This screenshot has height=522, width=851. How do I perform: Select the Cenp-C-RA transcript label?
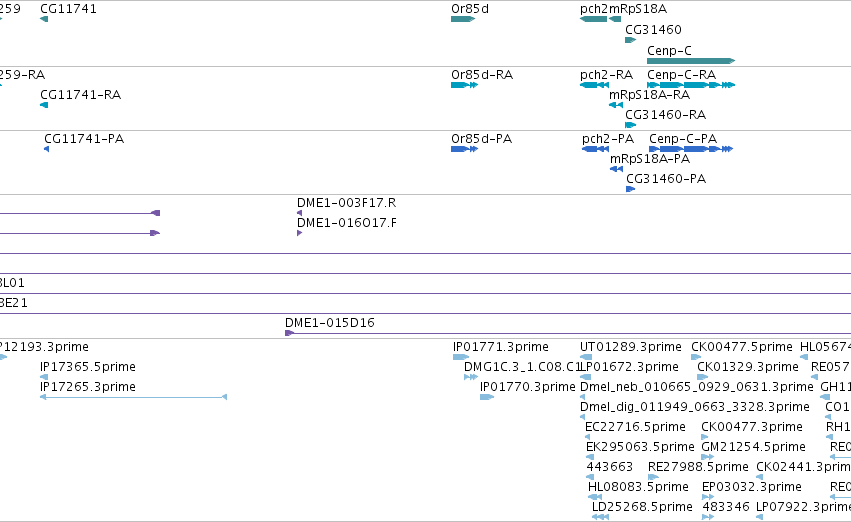681,74
